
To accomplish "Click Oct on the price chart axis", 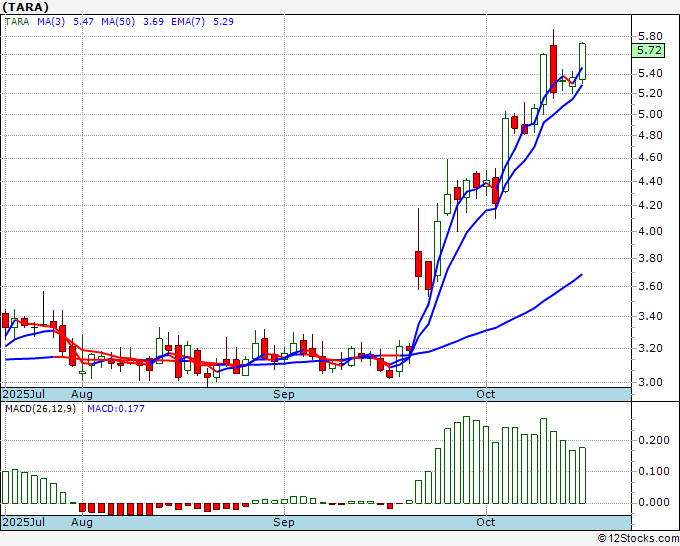I will 486,394.
